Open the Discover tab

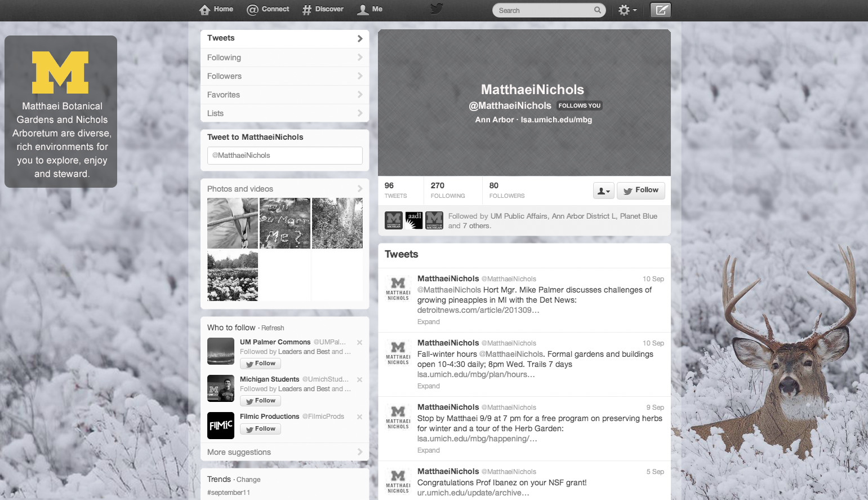pos(323,10)
